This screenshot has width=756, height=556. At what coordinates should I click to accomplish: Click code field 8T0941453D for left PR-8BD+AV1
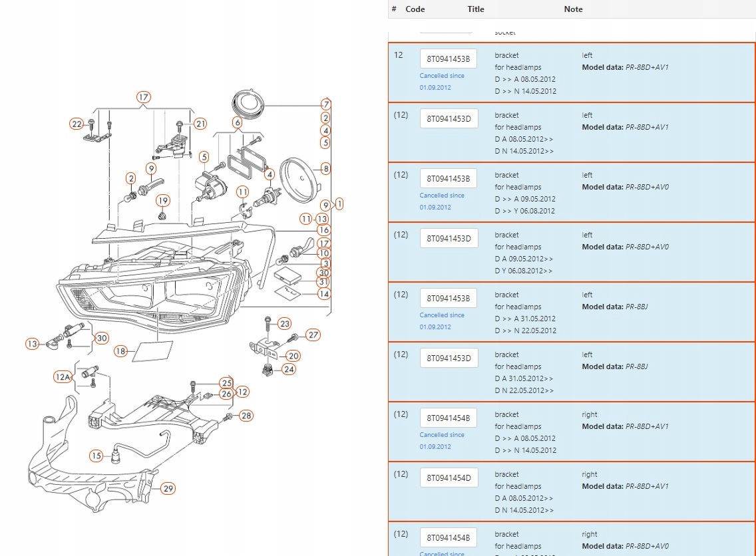449,118
